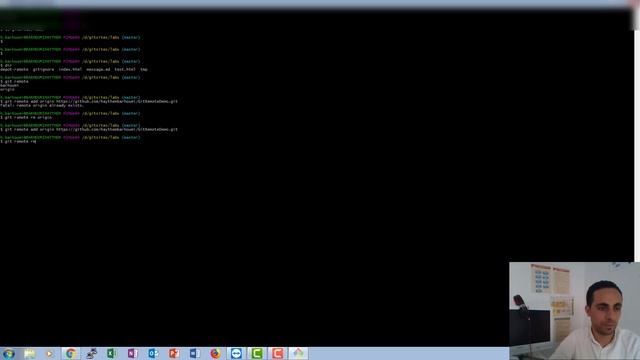Click the 'fatal: remote origin already exists.' line

[x=42, y=105]
